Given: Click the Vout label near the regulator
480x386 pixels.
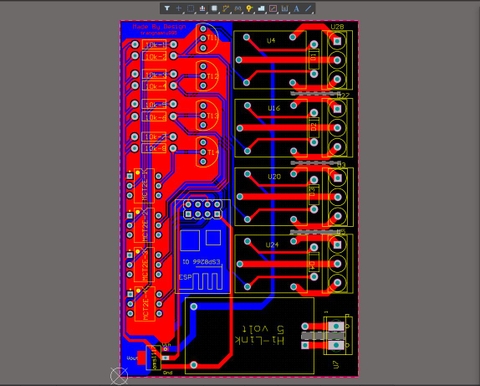Looking at the screenshot, I should (132, 358).
